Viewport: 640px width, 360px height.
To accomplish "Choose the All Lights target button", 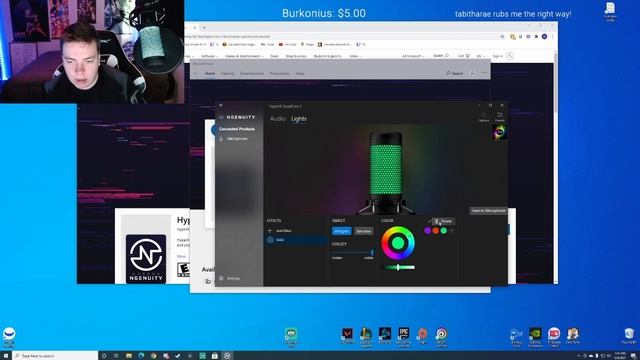I will pos(342,231).
